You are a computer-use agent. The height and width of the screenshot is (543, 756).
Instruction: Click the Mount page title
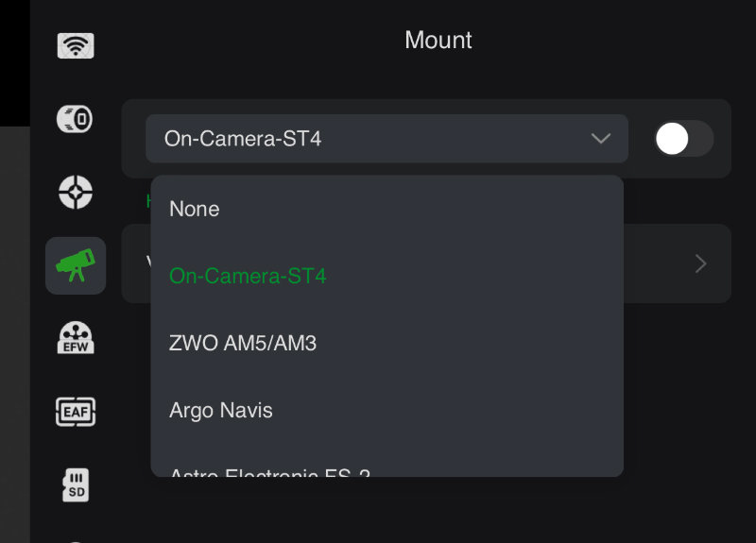point(438,40)
